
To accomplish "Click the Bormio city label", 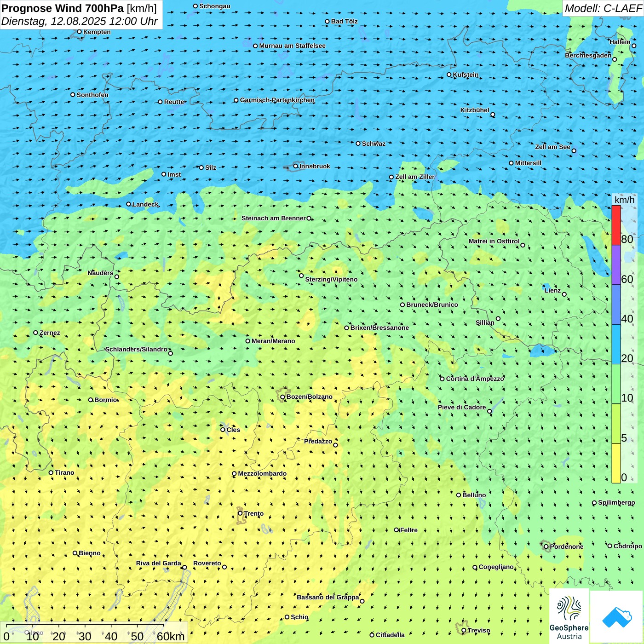I will pyautogui.click(x=106, y=400).
